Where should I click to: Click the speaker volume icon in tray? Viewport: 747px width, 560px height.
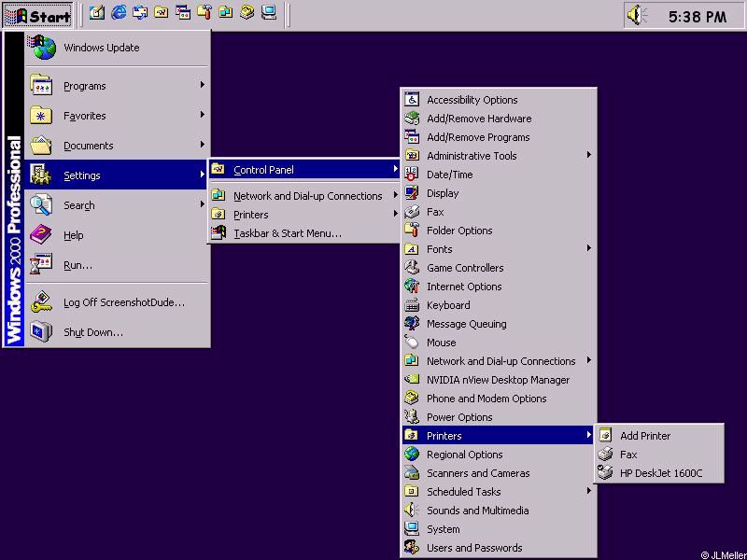[637, 15]
